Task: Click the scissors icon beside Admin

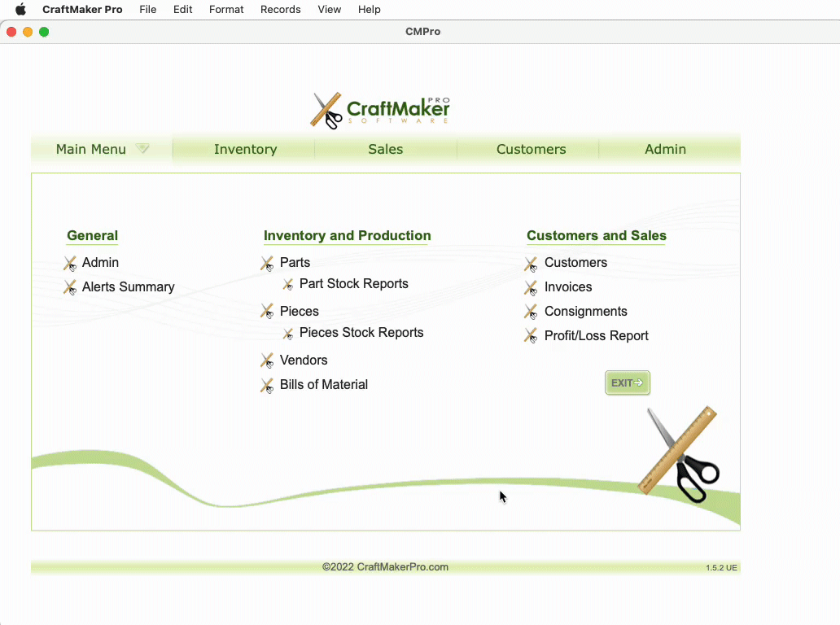Action: tap(70, 263)
